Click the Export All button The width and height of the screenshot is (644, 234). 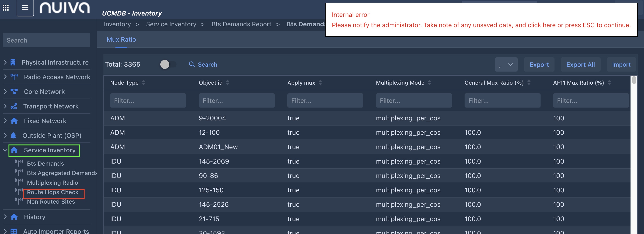pyautogui.click(x=580, y=65)
